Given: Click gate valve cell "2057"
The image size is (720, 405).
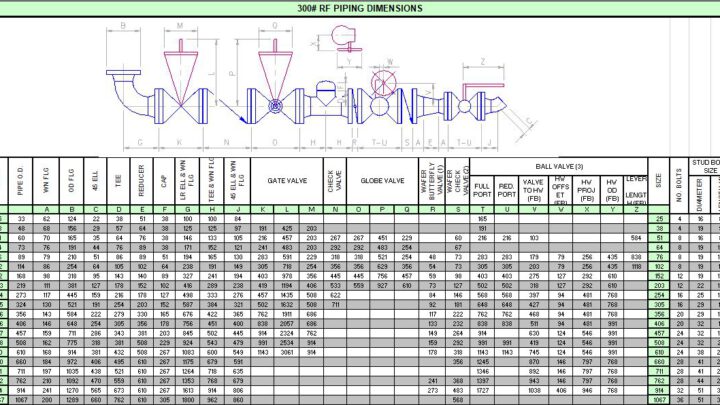Looking at the screenshot, I should pos(287,324).
